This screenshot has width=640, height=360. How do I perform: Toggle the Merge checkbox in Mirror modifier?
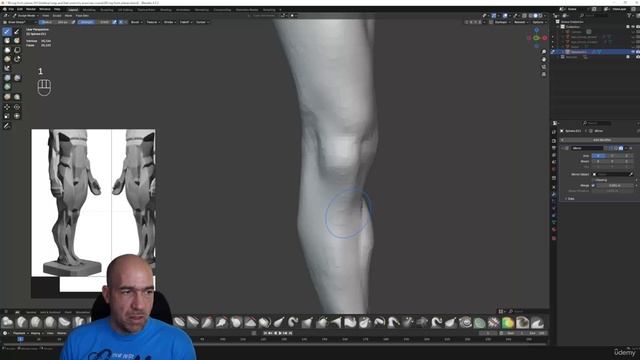point(593,185)
